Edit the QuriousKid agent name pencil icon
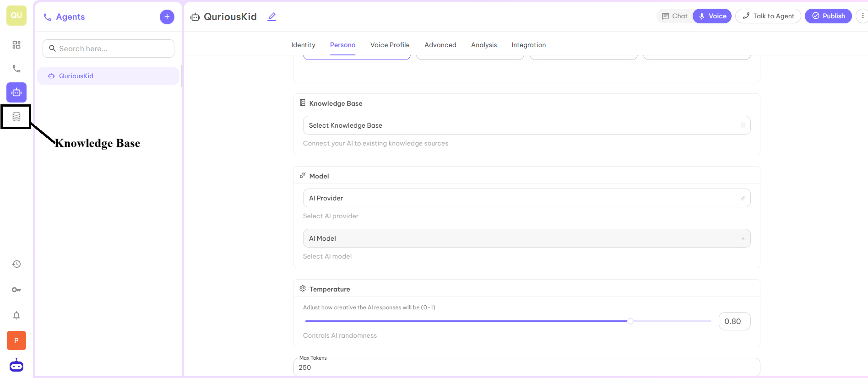 point(271,17)
